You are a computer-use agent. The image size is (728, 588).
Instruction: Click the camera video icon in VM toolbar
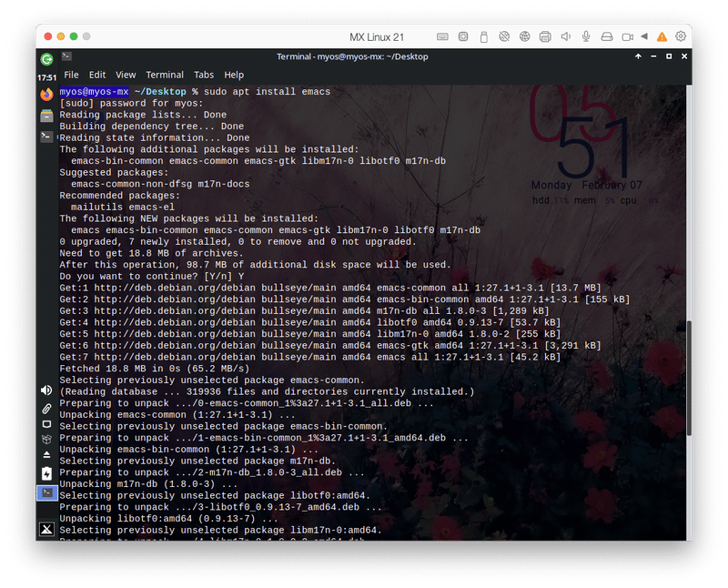(x=627, y=36)
